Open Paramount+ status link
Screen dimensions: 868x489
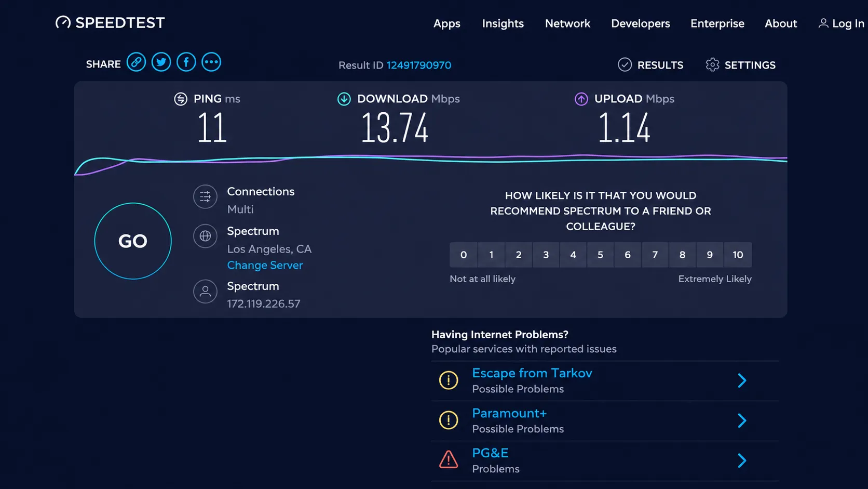[x=509, y=413]
